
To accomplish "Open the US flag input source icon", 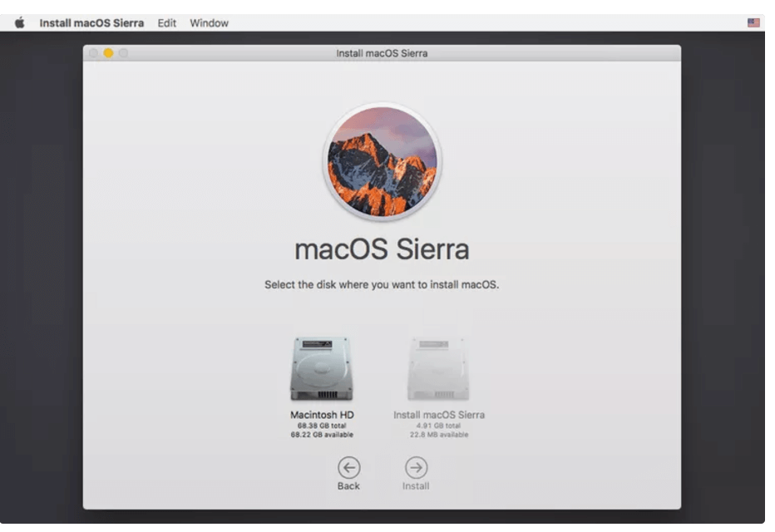I will [x=753, y=23].
